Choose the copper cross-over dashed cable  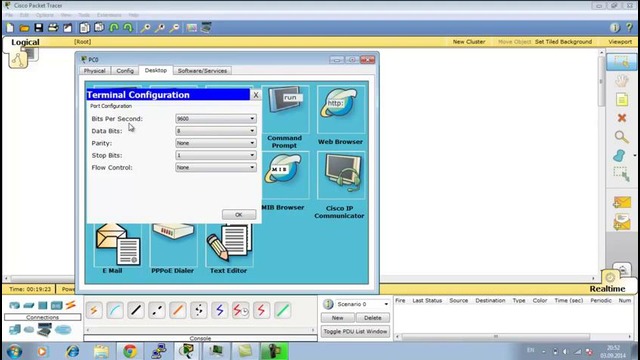[x=157, y=311]
